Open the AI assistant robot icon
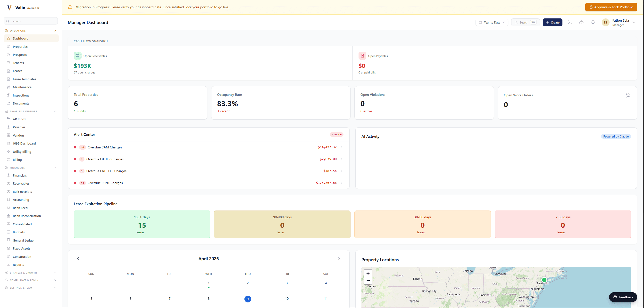The height and width of the screenshot is (308, 644). click(581, 22)
